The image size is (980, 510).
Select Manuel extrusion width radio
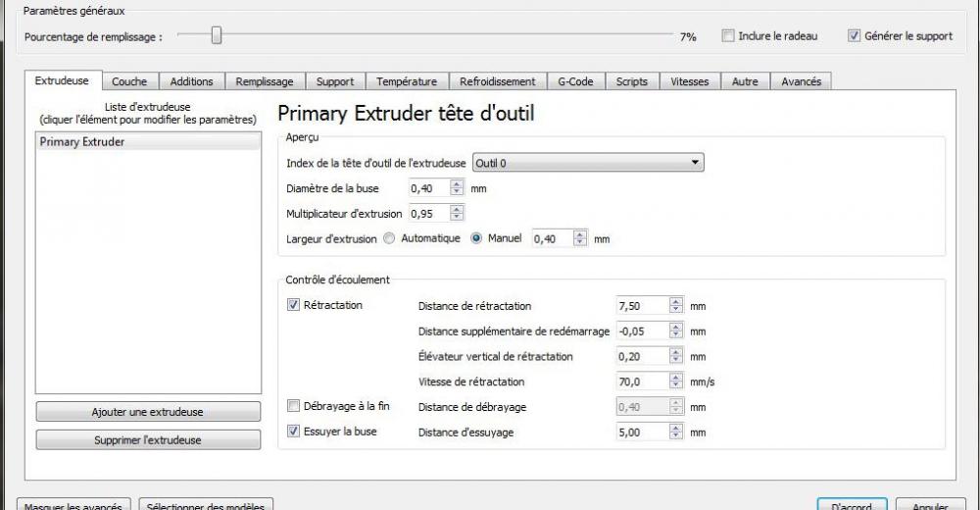pyautogui.click(x=476, y=238)
